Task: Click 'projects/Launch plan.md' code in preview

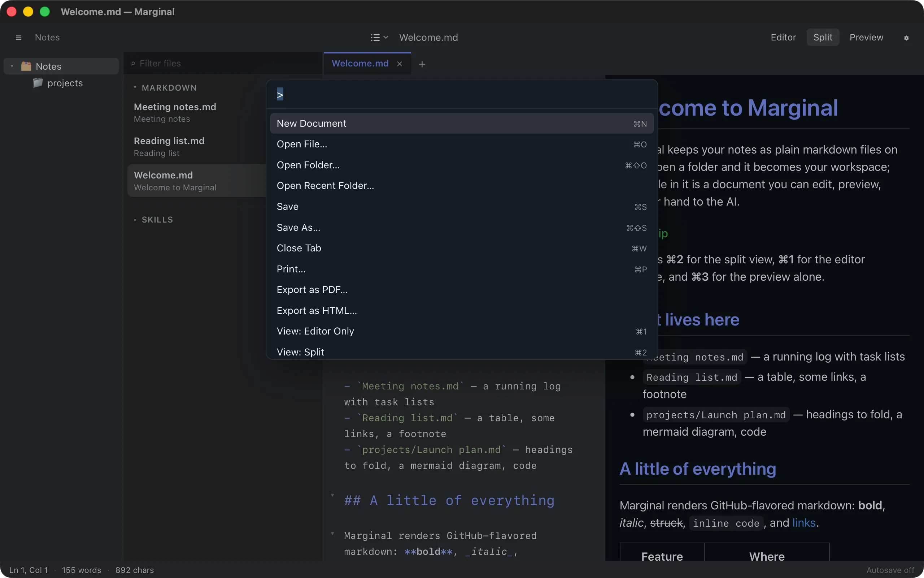Action: 716,415
